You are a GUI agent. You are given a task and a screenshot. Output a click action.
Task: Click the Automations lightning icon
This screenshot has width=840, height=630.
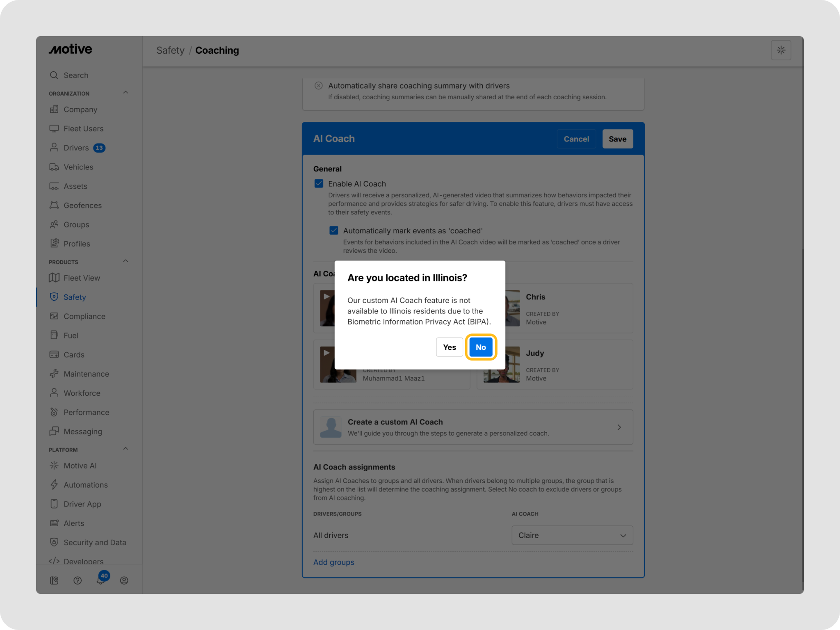[54, 485]
